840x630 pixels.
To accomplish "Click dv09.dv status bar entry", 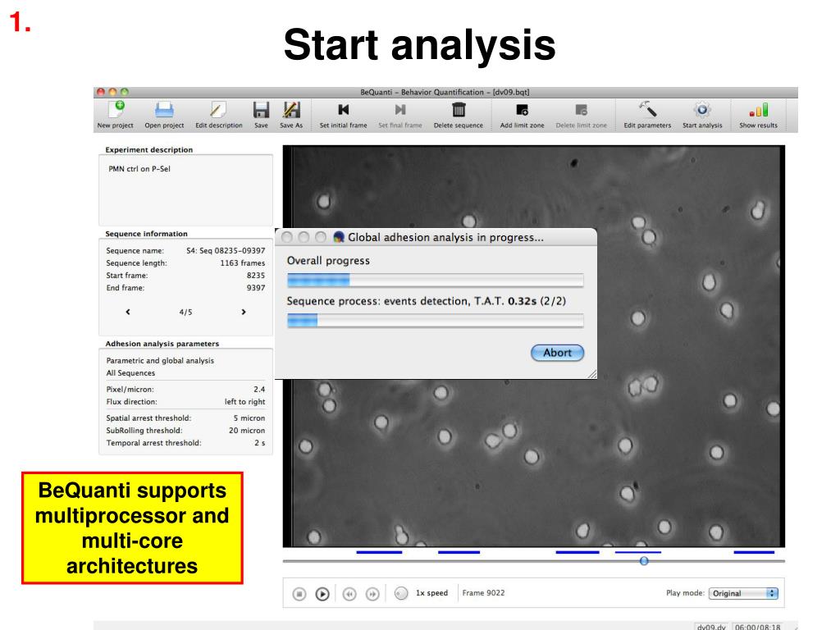I will point(711,627).
